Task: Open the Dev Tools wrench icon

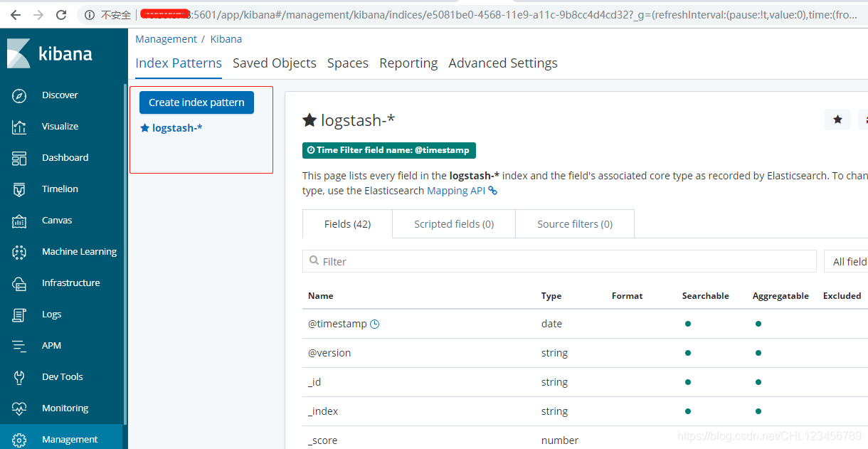Action: pyautogui.click(x=19, y=377)
